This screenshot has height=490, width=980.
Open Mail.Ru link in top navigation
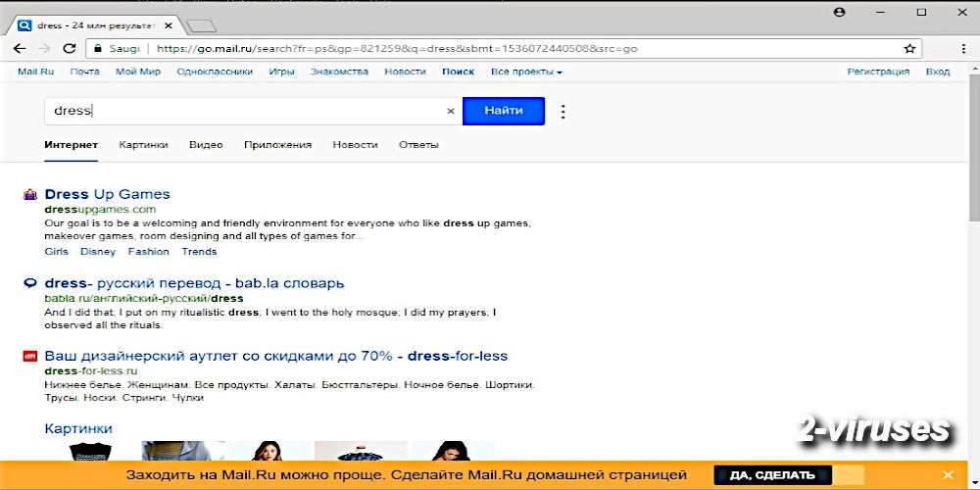(35, 72)
